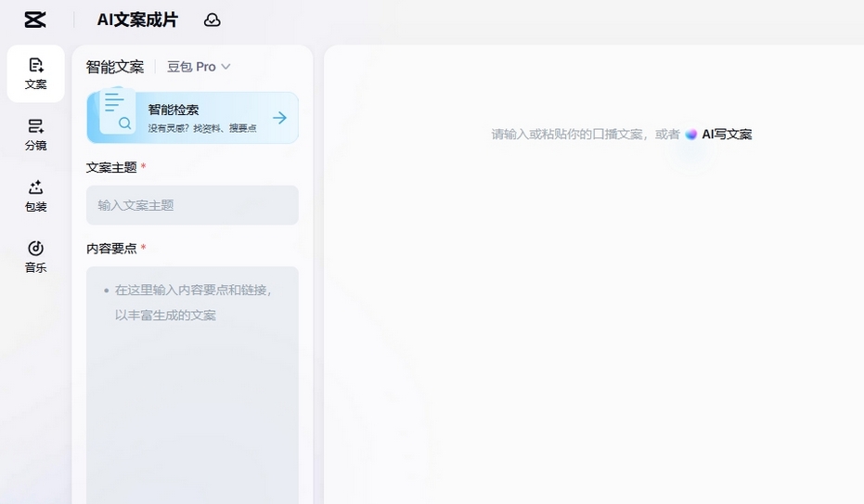Expand the 豆包 Pro model dropdown
The height and width of the screenshot is (504, 864).
tap(199, 67)
